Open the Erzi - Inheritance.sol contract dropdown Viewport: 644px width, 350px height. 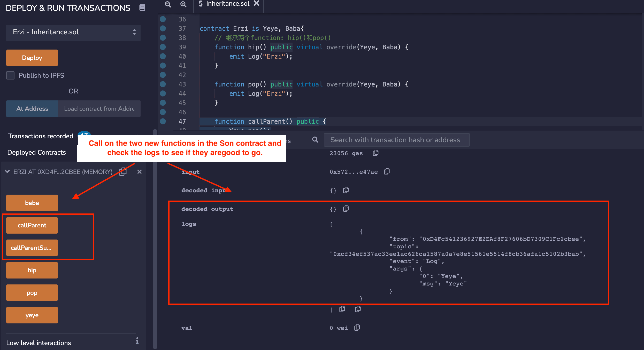pos(73,32)
